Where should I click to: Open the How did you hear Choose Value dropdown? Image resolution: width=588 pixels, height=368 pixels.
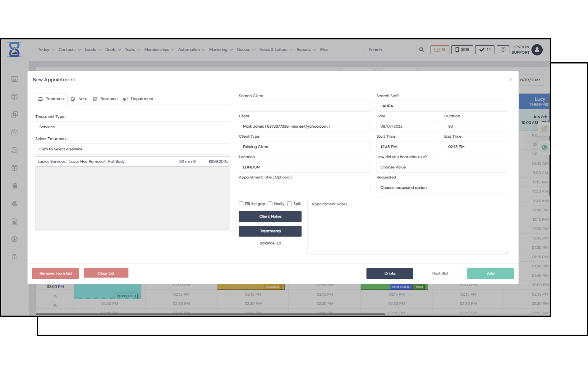pyautogui.click(x=442, y=167)
